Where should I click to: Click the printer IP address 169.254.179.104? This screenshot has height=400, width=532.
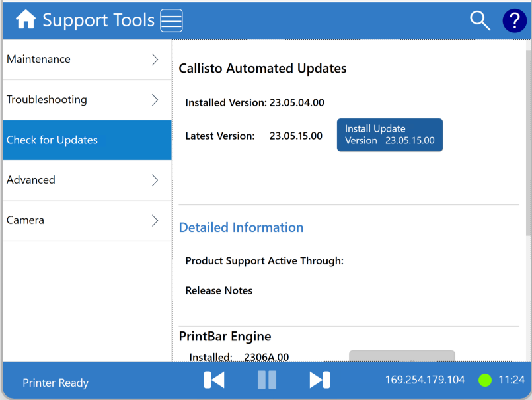pyautogui.click(x=425, y=380)
